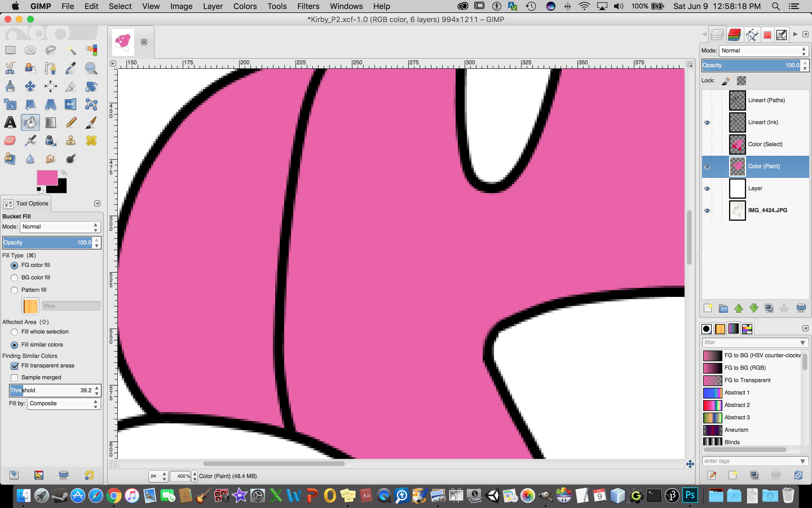
Task: Select the Blur/Sharpen droplet tool
Action: [30, 159]
